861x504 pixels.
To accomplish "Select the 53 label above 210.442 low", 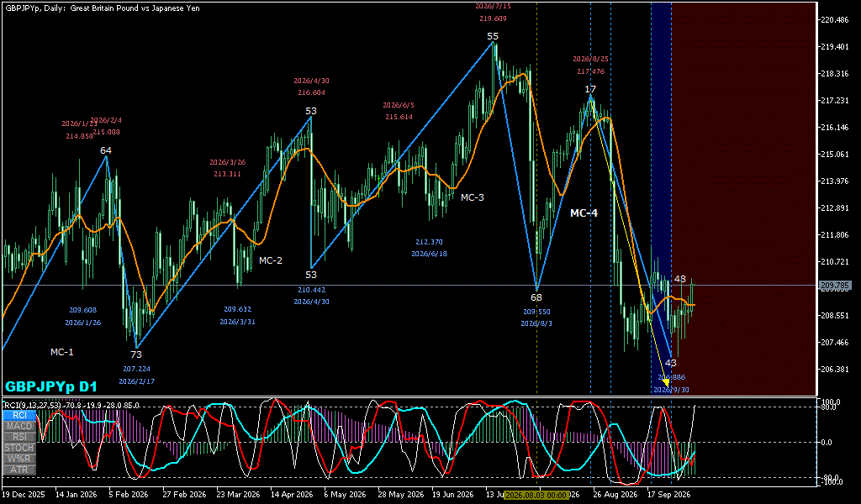I will [311, 275].
